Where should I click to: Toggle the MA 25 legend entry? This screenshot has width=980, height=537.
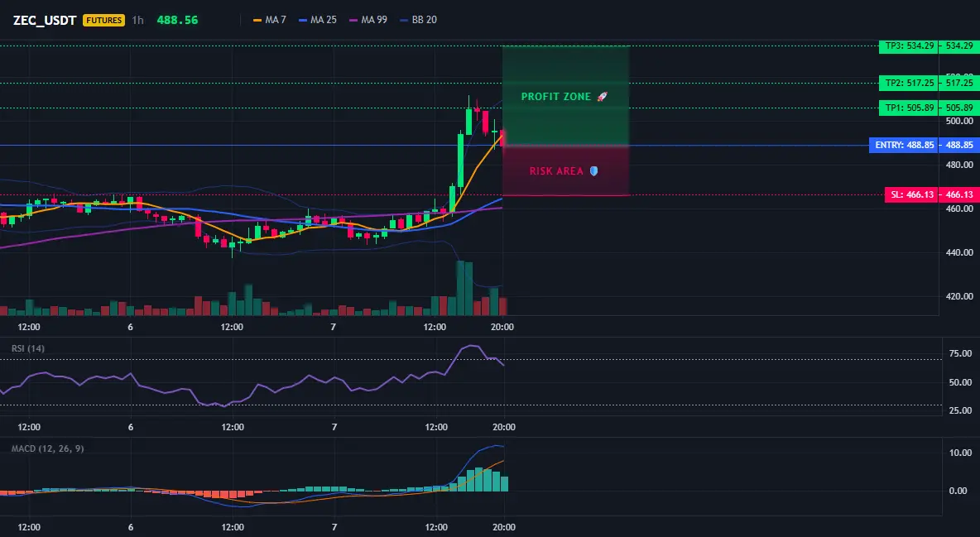click(318, 20)
